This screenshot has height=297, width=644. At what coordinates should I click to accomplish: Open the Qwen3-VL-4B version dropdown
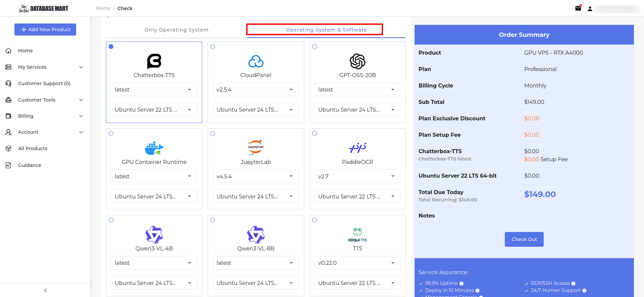click(154, 263)
